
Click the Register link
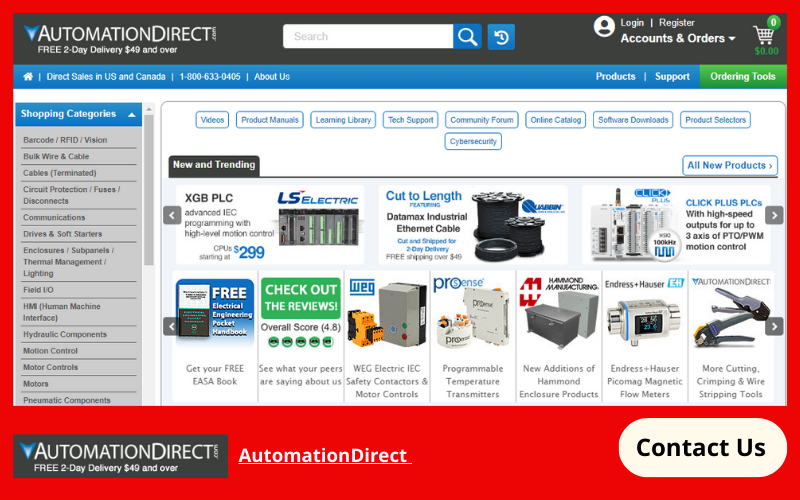click(x=677, y=22)
